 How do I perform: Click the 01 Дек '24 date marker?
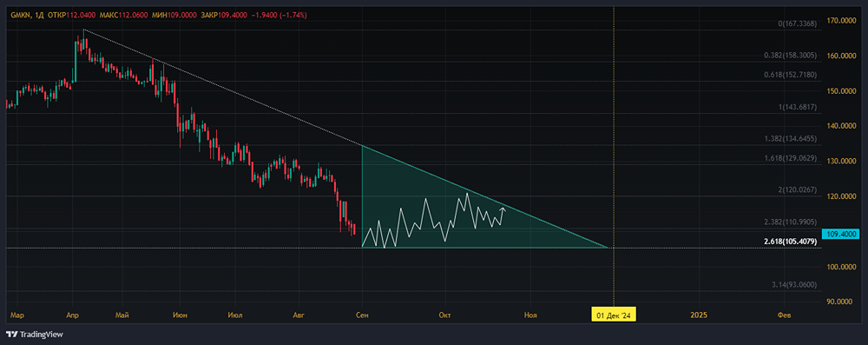614,315
